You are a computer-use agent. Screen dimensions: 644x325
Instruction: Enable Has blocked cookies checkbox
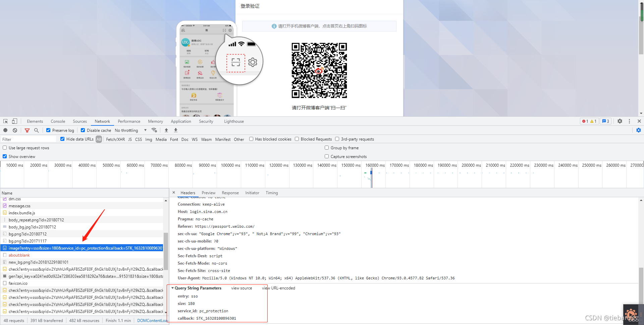coord(251,139)
